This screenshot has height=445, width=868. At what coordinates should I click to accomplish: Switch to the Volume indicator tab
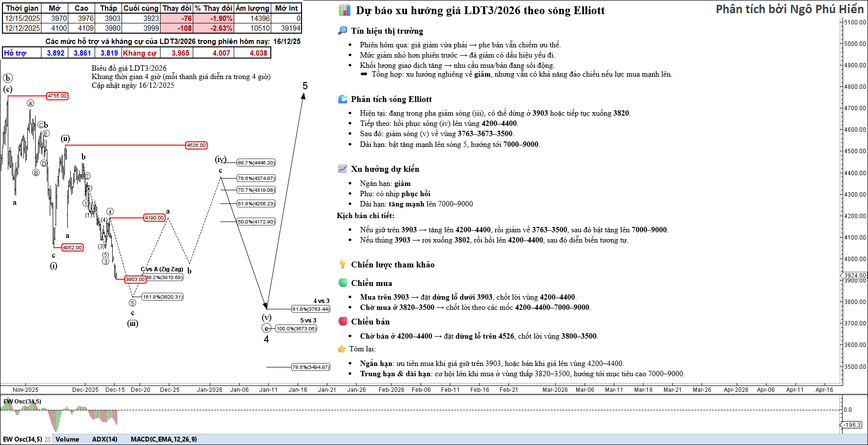point(67,439)
